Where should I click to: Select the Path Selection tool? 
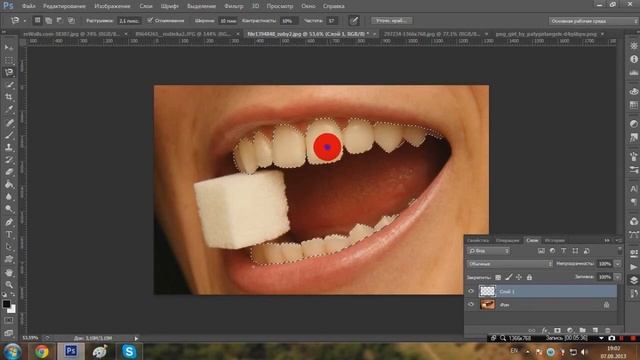click(x=9, y=247)
